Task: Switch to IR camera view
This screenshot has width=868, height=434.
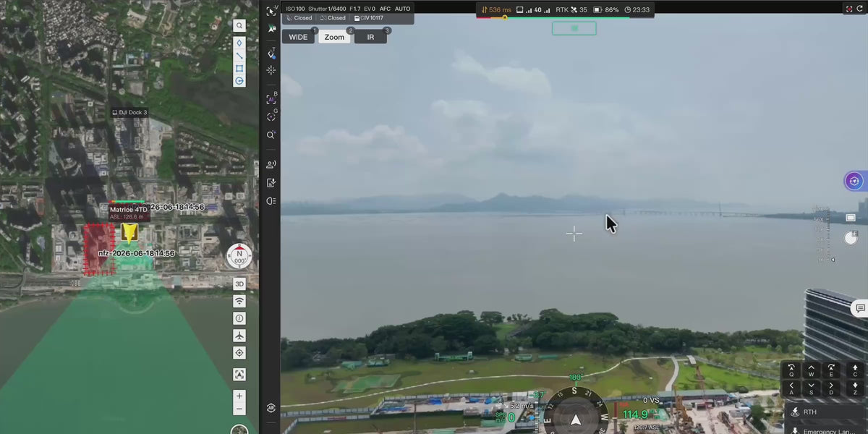Action: [x=370, y=37]
